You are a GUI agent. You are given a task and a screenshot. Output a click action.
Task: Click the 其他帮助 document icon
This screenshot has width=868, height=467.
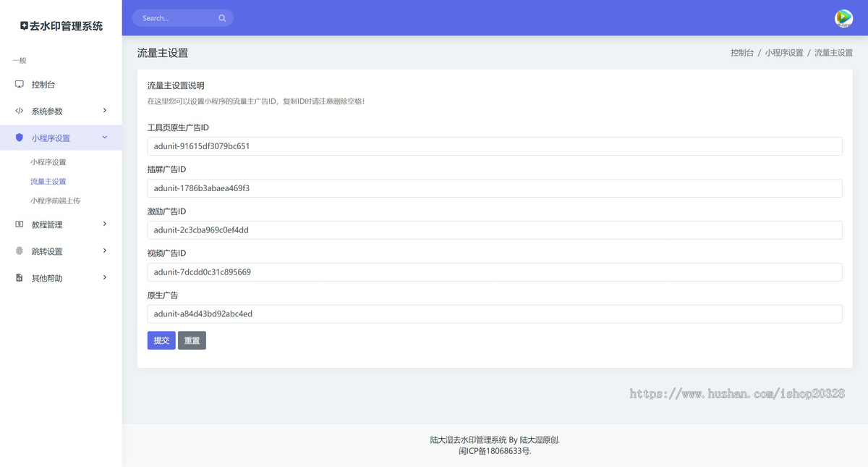pyautogui.click(x=20, y=278)
